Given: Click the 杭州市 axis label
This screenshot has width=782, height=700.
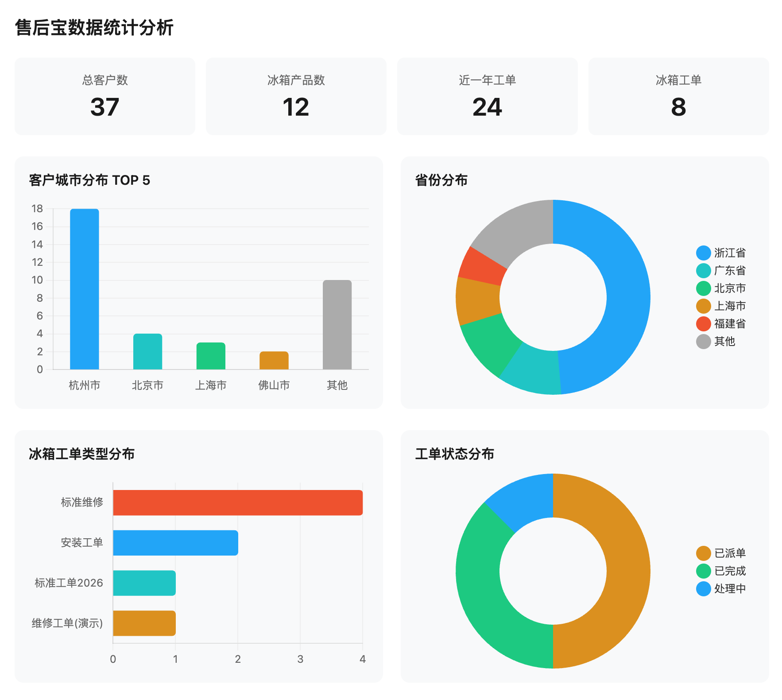Looking at the screenshot, I should [x=85, y=385].
